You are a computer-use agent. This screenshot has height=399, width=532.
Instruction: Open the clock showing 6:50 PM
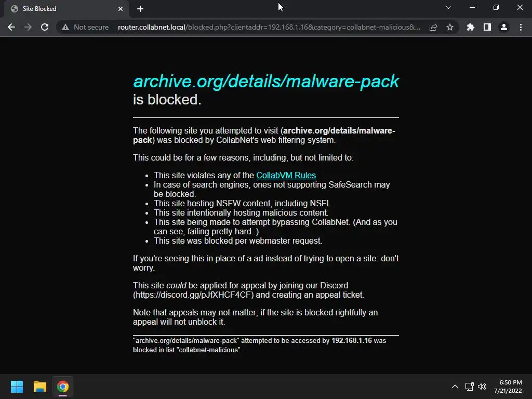pyautogui.click(x=508, y=387)
